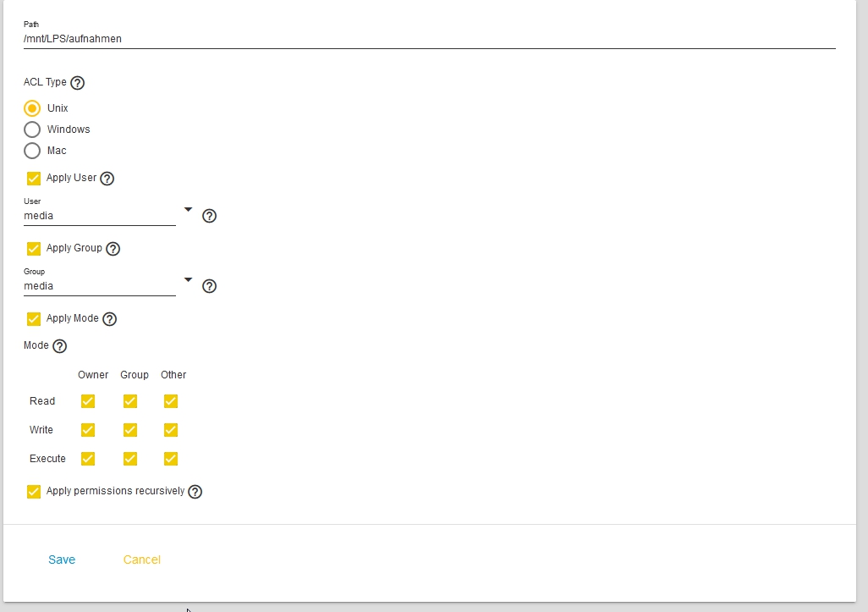
Task: Open the Mode help icon
Action: tap(59, 346)
